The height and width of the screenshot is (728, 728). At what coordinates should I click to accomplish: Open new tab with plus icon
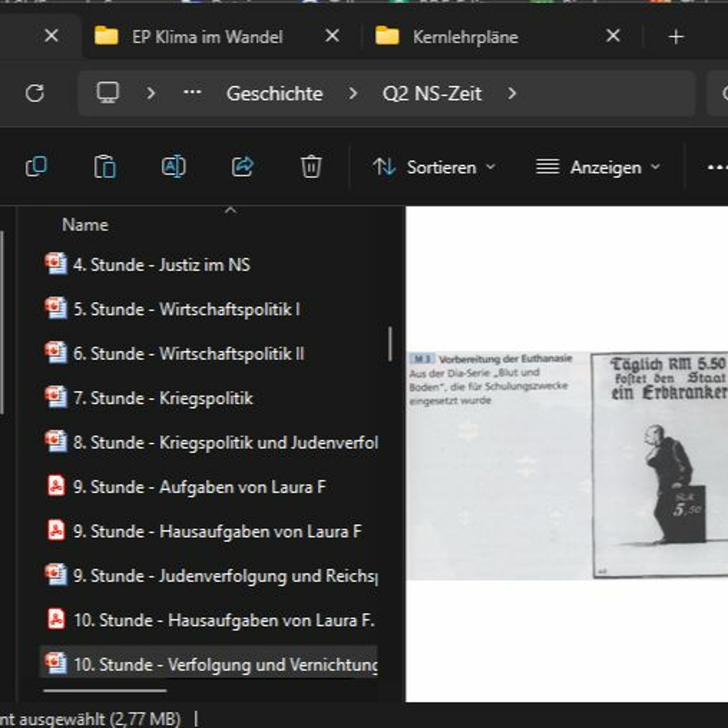(x=676, y=37)
